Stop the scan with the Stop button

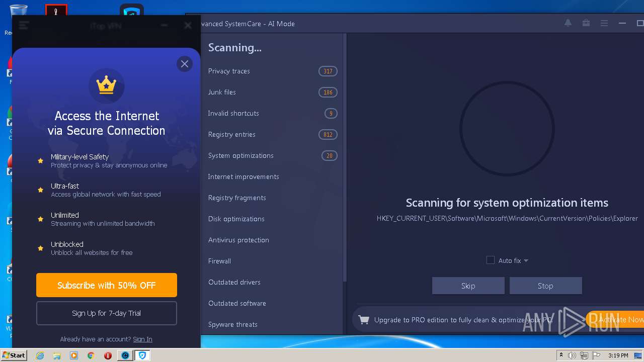(546, 286)
